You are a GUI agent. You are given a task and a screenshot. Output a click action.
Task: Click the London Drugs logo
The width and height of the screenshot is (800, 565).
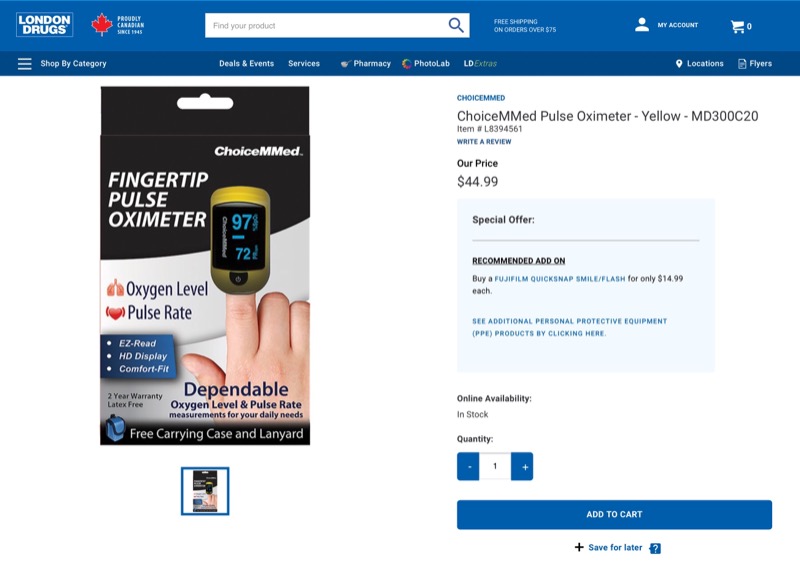click(x=44, y=24)
